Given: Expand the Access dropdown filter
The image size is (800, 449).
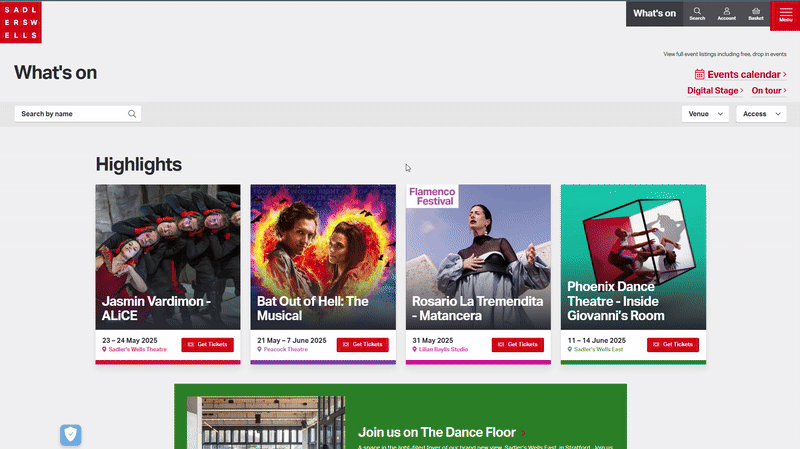Looking at the screenshot, I should click(761, 114).
